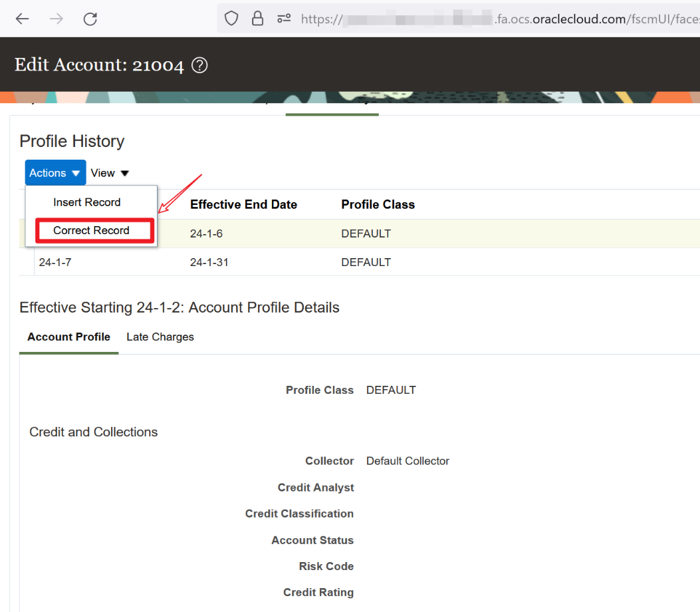Viewport: 700px width, 612px height.
Task: Select Insert Record from the Actions menu
Action: coord(86,202)
